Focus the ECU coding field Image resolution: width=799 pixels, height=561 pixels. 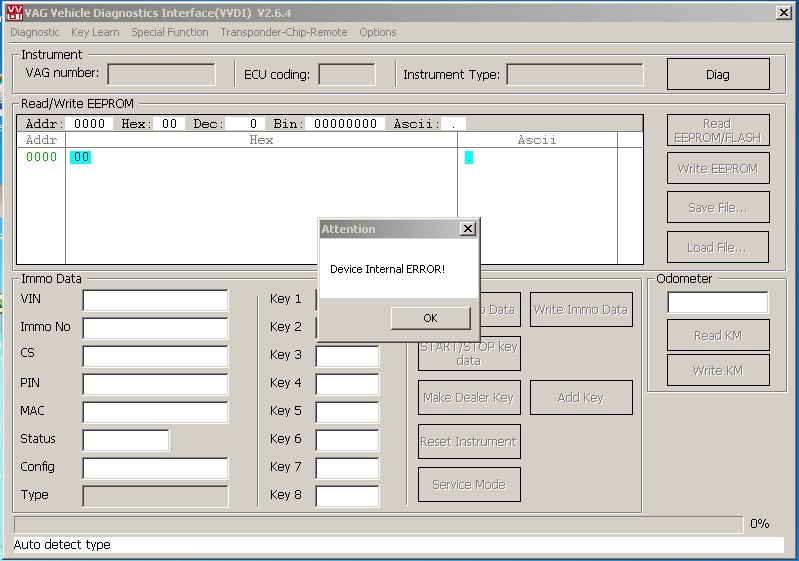pos(347,74)
